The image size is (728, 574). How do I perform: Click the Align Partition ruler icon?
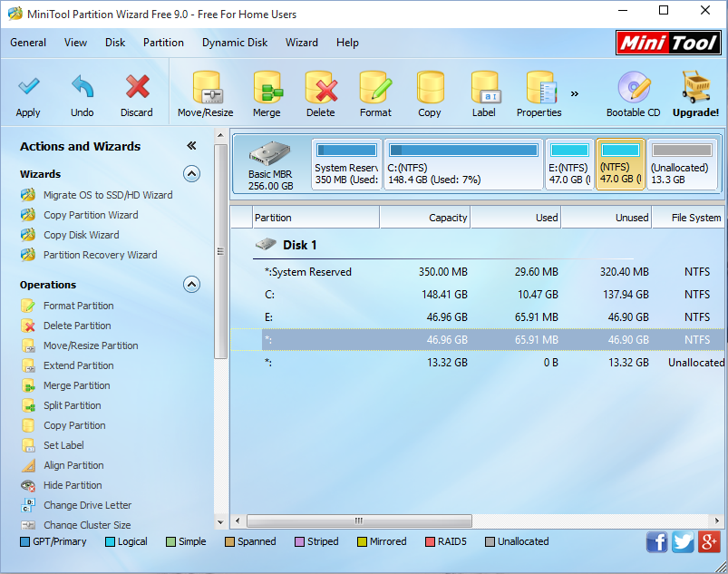28,465
